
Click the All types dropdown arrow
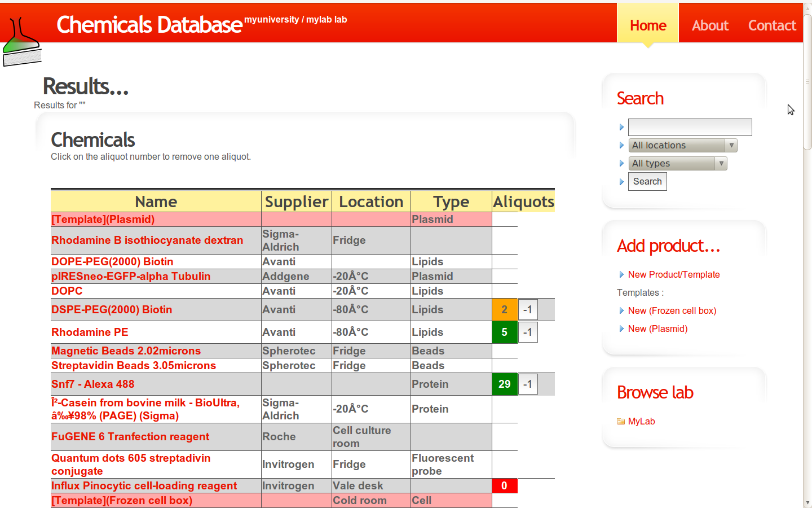click(721, 163)
